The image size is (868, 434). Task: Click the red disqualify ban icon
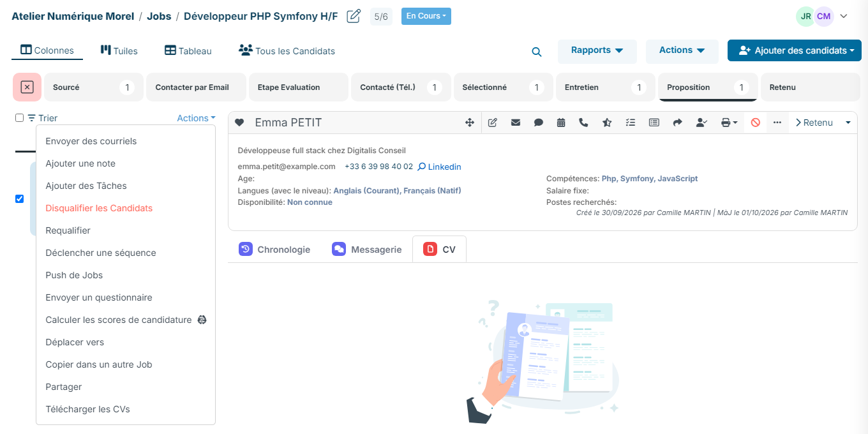pos(756,123)
